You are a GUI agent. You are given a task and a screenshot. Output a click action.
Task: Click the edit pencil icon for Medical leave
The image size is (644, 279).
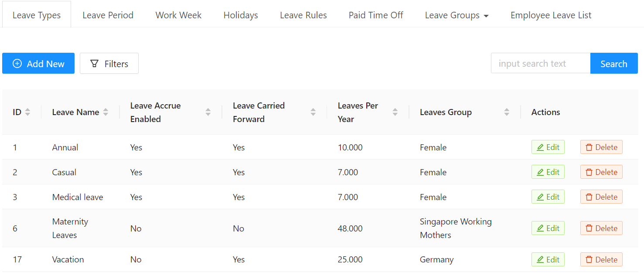(x=542, y=197)
